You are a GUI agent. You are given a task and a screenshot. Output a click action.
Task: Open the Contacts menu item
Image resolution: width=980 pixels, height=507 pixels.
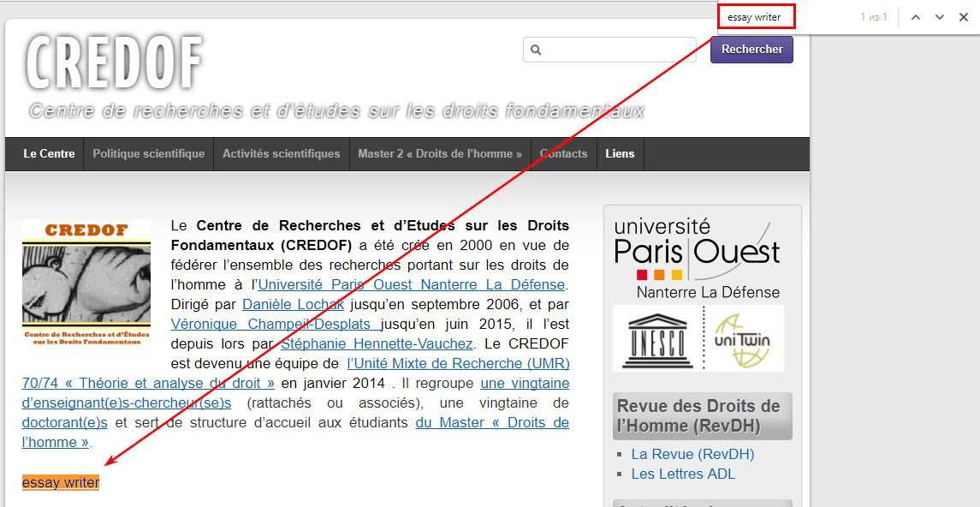564,154
